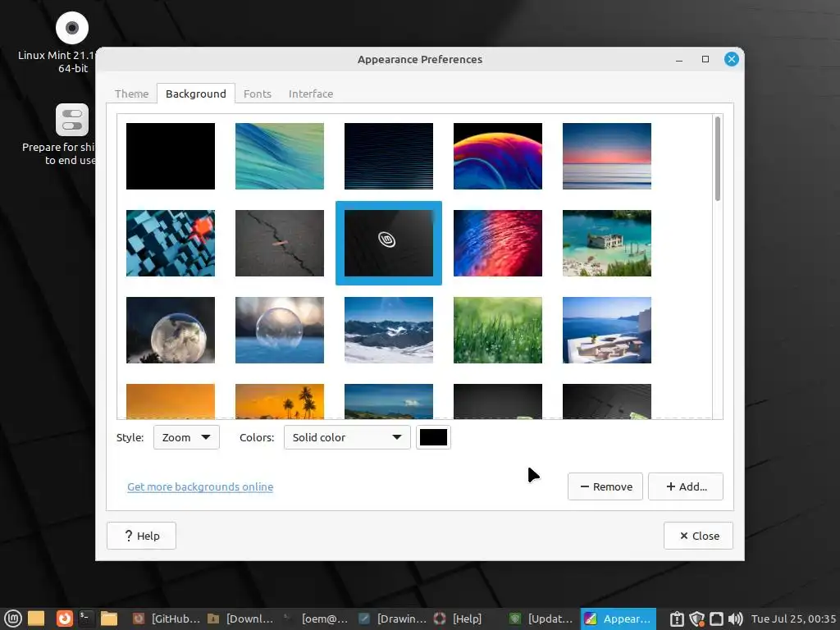840x630 pixels.
Task: Choose the solid black wallpaper thumbnail
Action: 171,156
